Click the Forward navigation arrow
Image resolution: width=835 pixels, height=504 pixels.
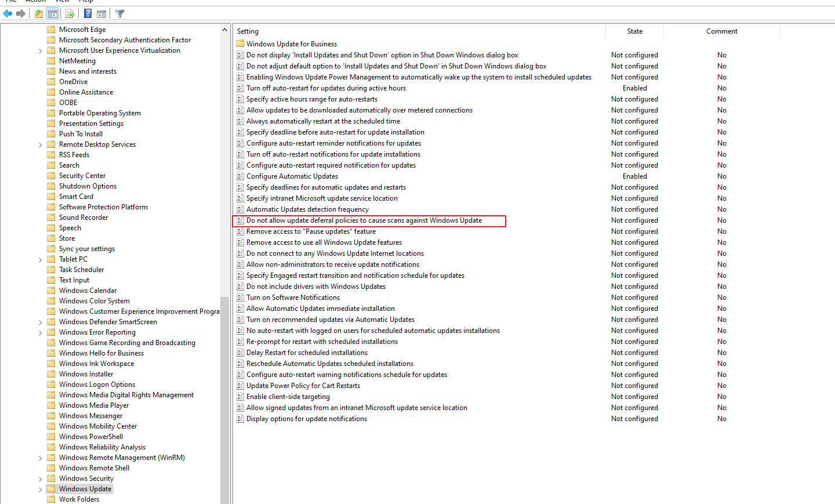[20, 13]
